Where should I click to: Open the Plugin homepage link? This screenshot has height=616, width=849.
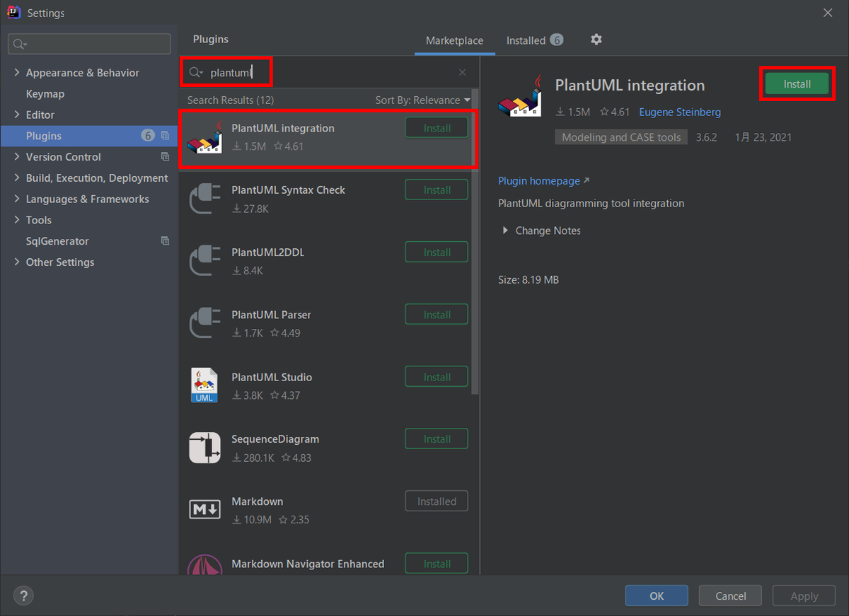[x=543, y=181]
